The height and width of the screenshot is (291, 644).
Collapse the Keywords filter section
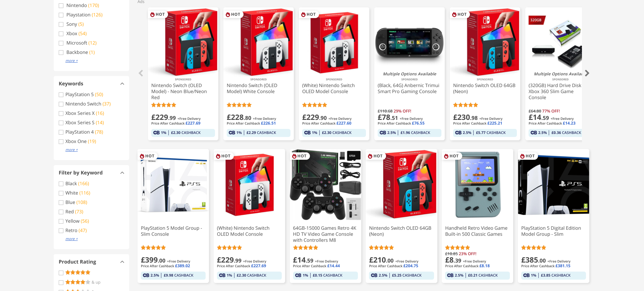122,84
